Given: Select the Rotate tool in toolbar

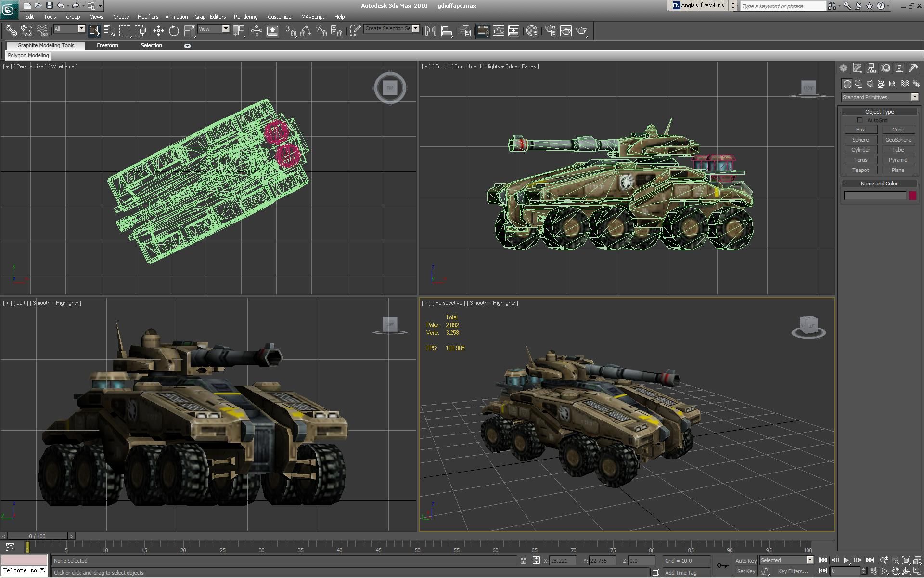Looking at the screenshot, I should point(174,31).
